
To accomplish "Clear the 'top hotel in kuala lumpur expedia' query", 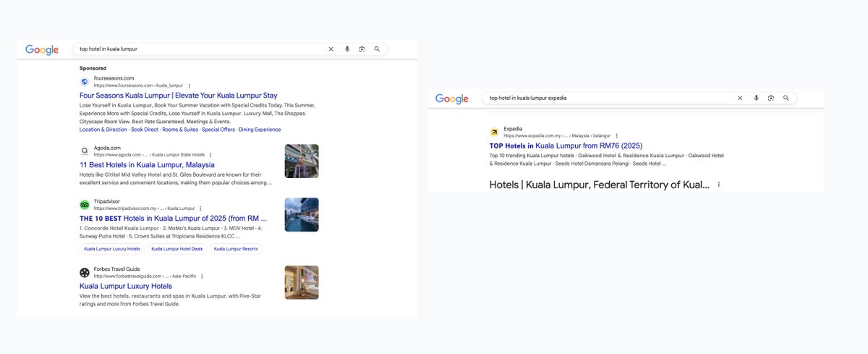I will coord(740,98).
